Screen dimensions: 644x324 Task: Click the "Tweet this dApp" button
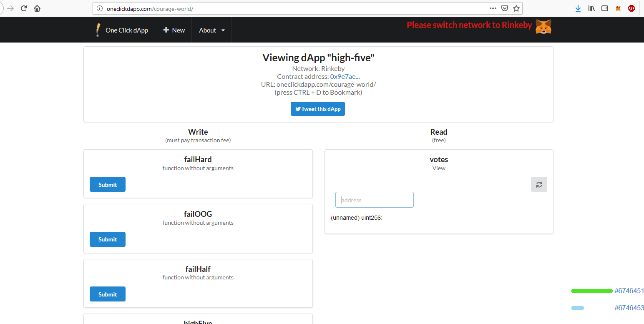[318, 109]
